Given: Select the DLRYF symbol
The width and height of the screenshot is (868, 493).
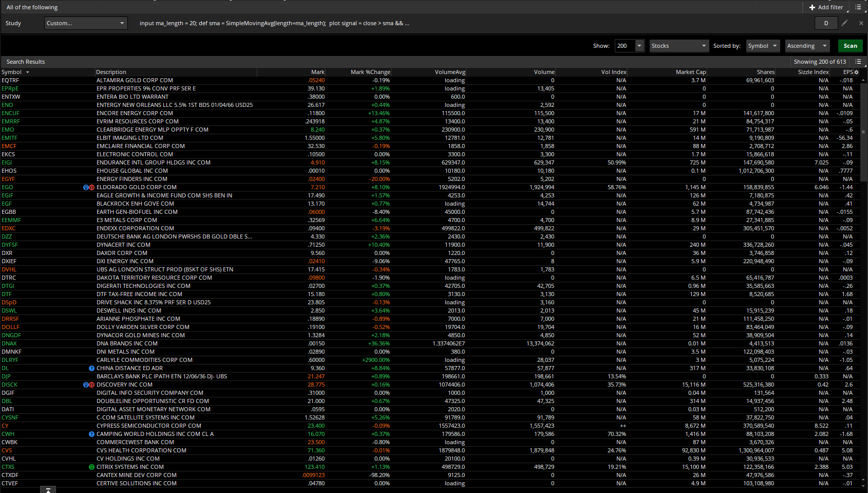Looking at the screenshot, I should point(10,360).
